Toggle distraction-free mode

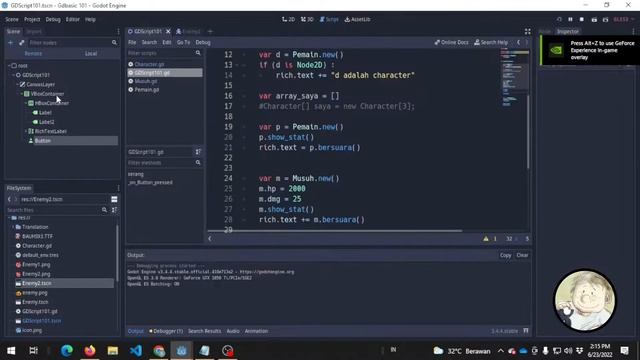(527, 31)
